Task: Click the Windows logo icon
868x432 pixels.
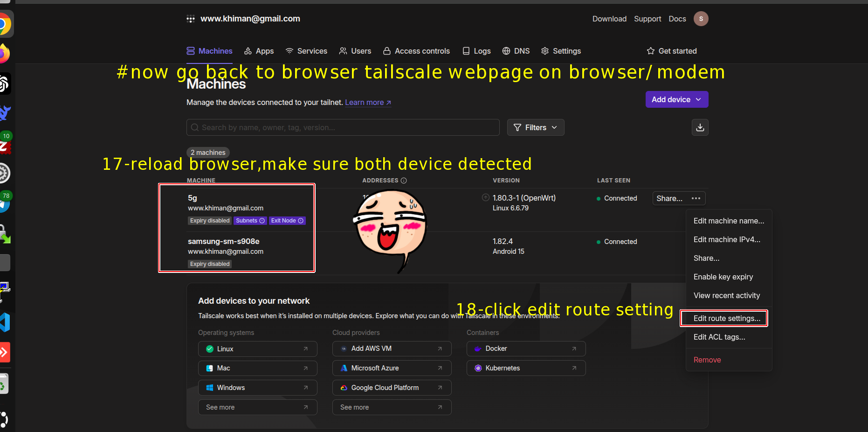Action: [210, 388]
